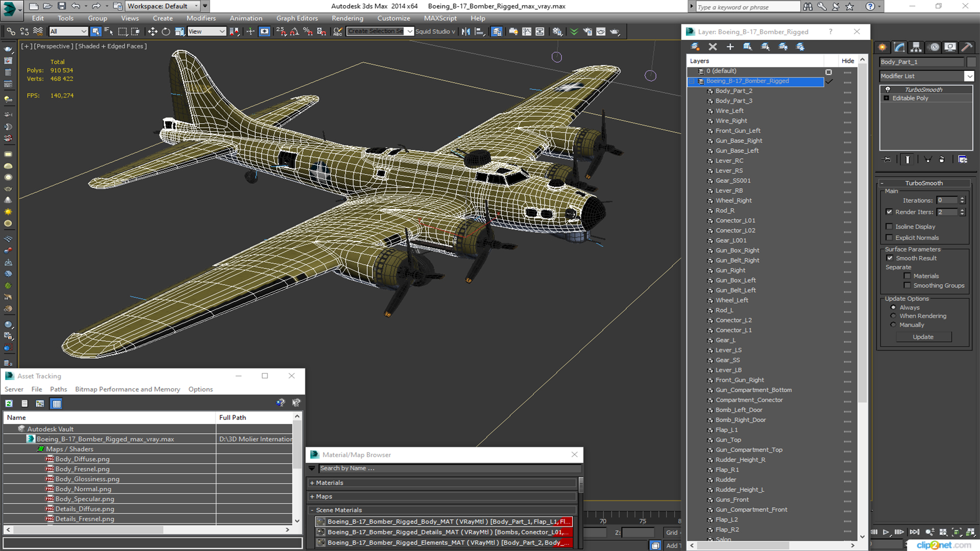Screen dimensions: 980x551
Task: Toggle Angle Snap in main toolbar
Action: [295, 32]
